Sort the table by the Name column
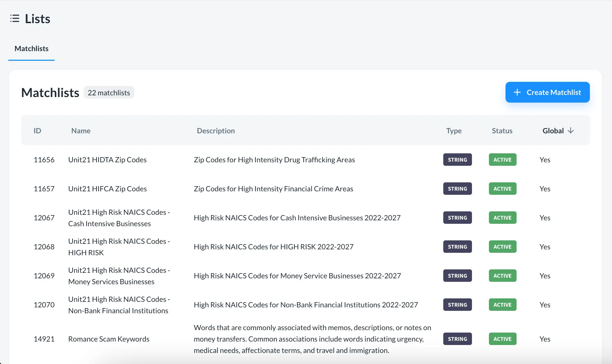Screen dimensions: 612x364 point(81,131)
